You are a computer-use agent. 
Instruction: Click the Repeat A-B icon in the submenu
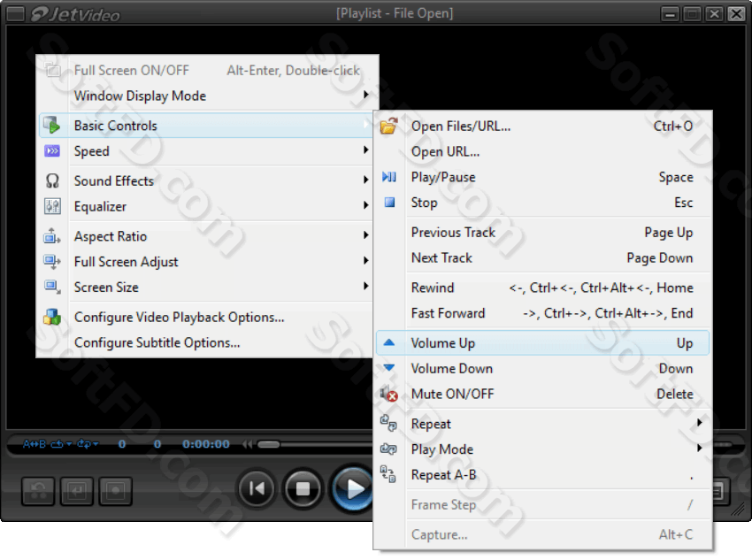(x=388, y=474)
